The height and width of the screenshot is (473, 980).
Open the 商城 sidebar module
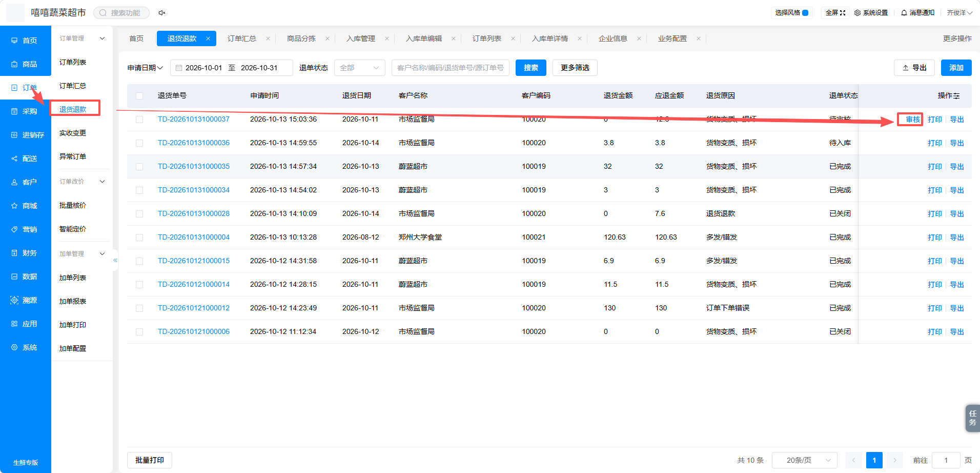point(25,206)
